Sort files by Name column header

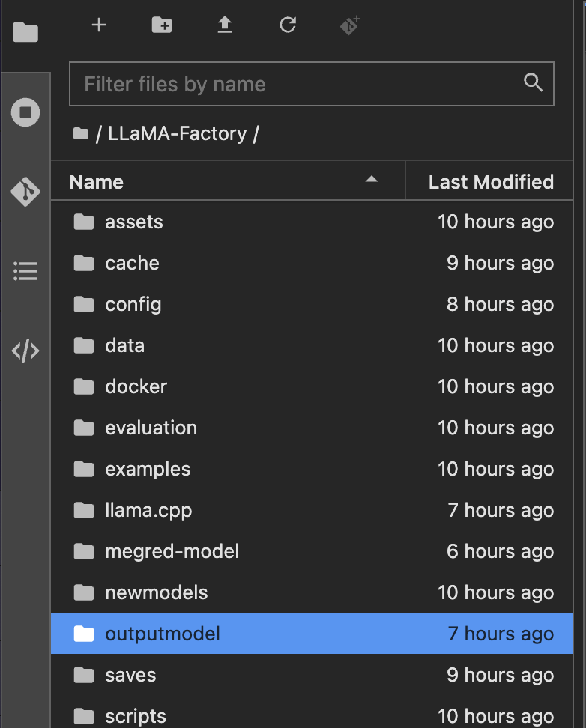pyautogui.click(x=228, y=181)
